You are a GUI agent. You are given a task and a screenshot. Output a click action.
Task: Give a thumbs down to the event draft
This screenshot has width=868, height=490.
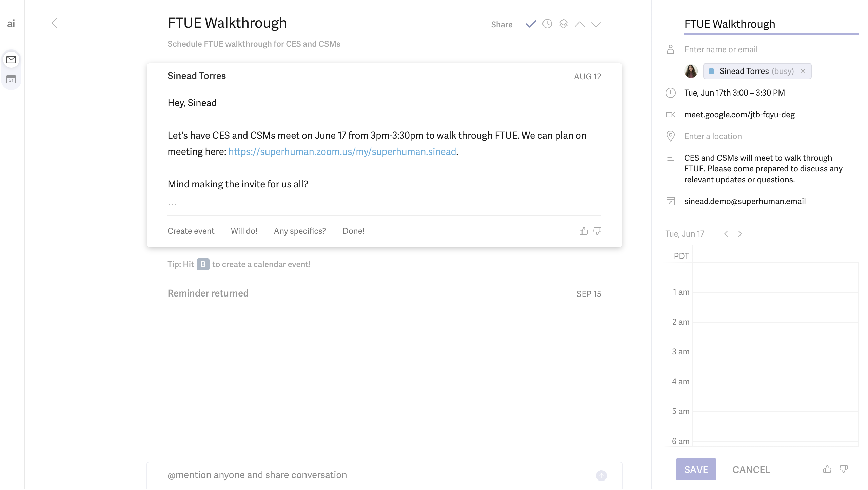click(844, 469)
